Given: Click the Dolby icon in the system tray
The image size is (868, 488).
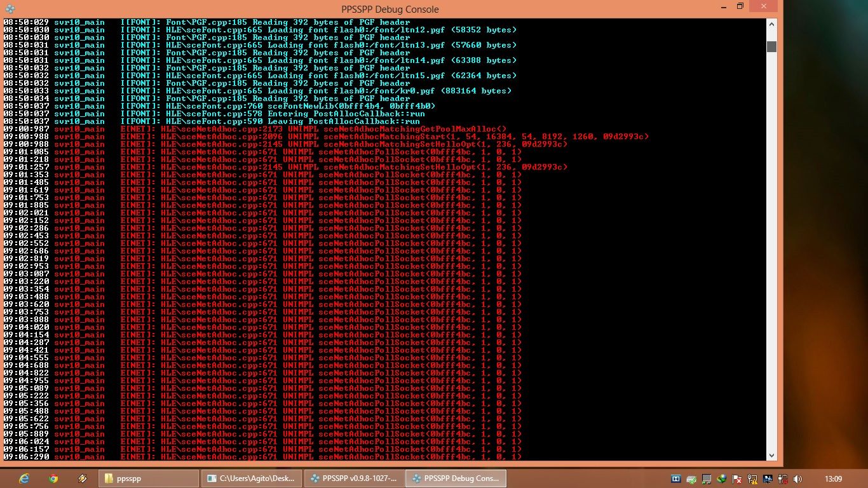Looking at the screenshot, I should point(676,478).
